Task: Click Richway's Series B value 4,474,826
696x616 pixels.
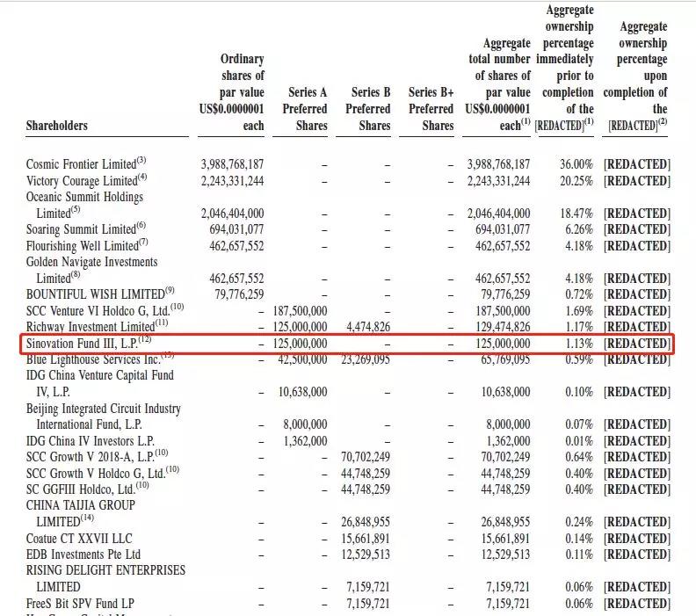Action: [368, 327]
